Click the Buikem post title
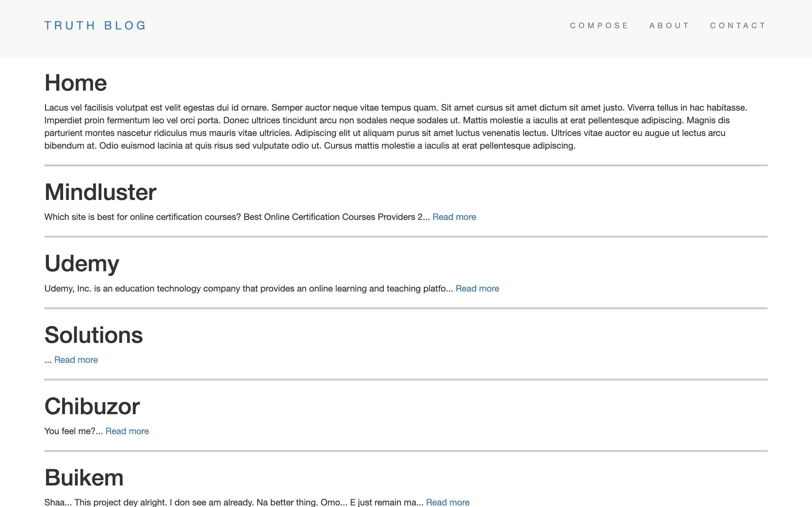 [84, 478]
